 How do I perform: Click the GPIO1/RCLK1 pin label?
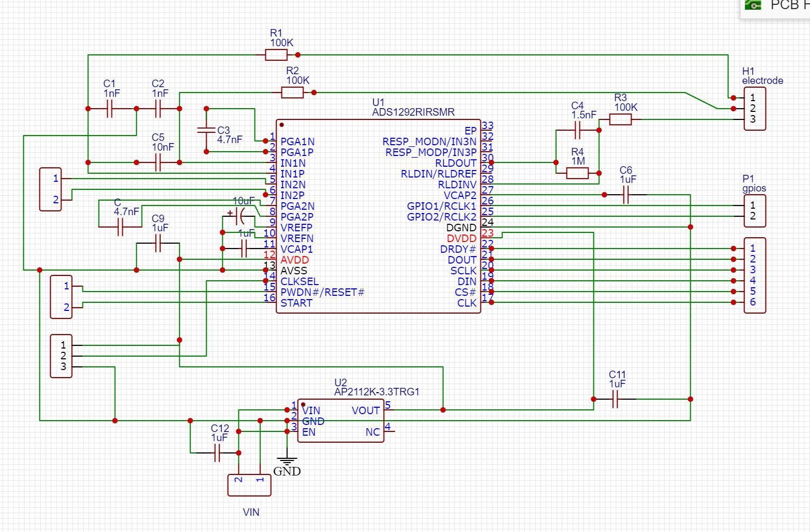coord(442,206)
